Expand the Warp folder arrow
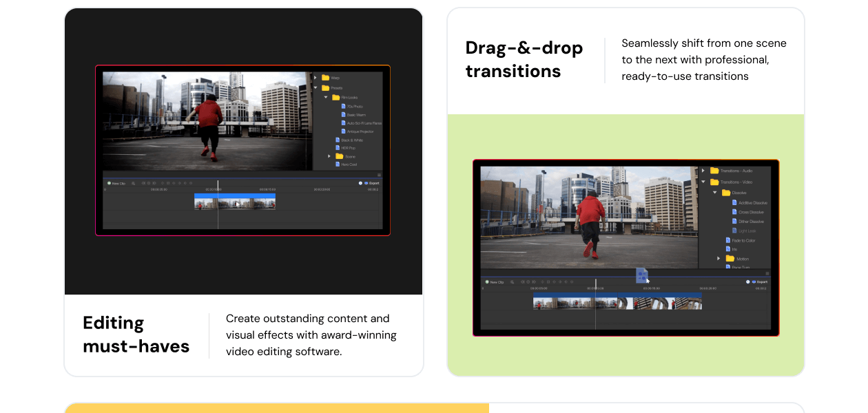The image size is (868, 413). (x=316, y=78)
